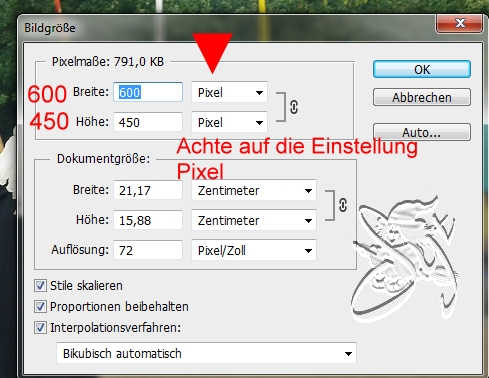Toggle the Proportionen beibehalten checkbox
This screenshot has width=489, height=378.
[40, 307]
